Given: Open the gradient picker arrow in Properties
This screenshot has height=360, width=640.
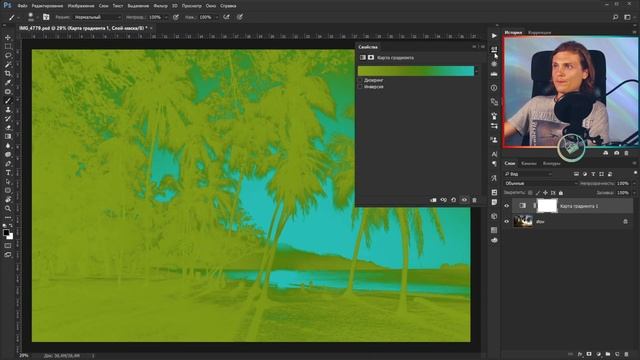Looking at the screenshot, I should coord(476,71).
